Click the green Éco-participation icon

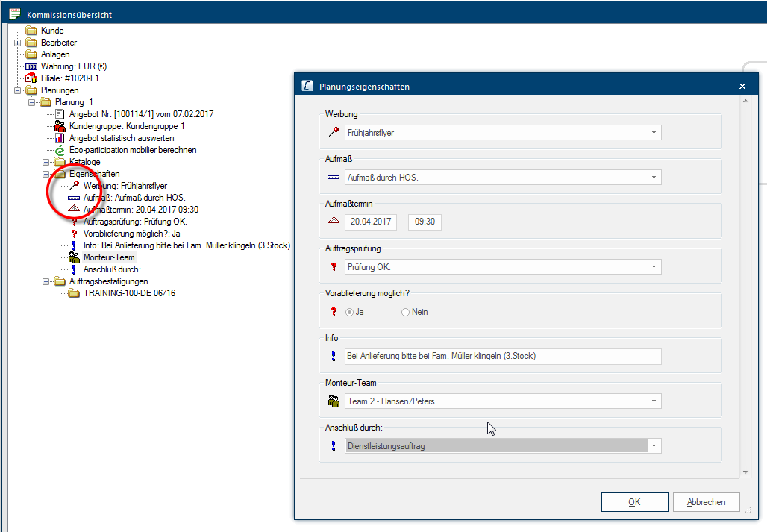point(60,150)
